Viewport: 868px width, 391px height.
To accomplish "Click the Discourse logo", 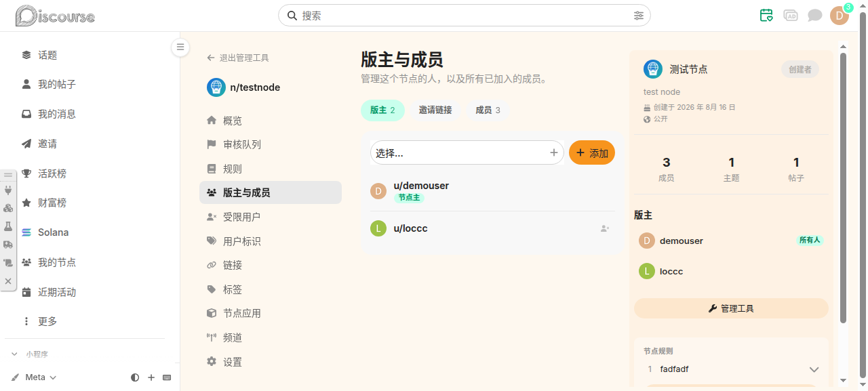I will coord(56,15).
